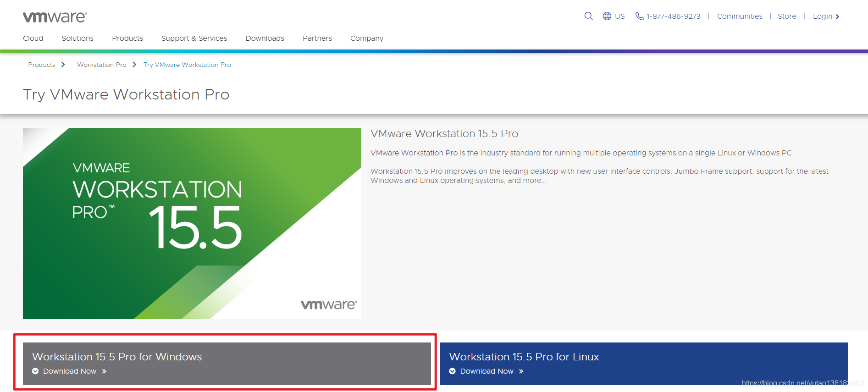Screen dimensions: 868x392
Task: Visit the Store link
Action: pos(787,17)
